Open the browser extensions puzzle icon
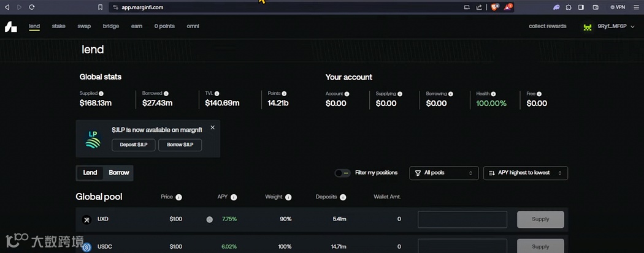 [x=569, y=7]
